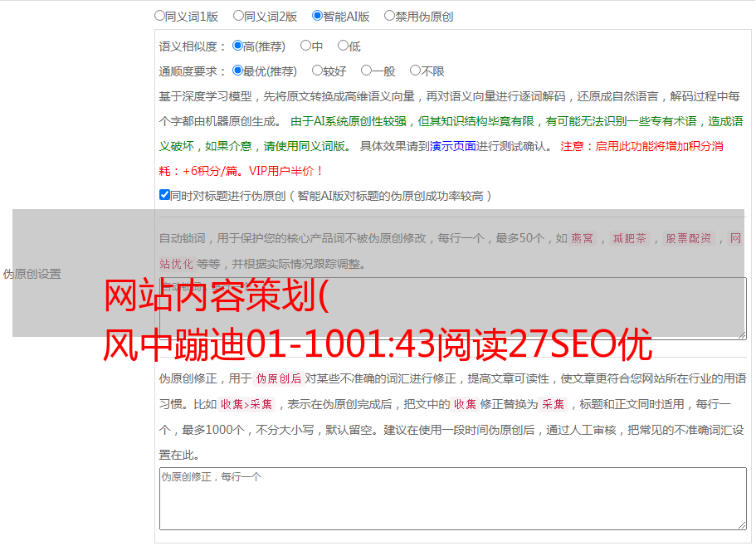Click the 通顺度要求： label
The image size is (756, 546).
pos(193,71)
